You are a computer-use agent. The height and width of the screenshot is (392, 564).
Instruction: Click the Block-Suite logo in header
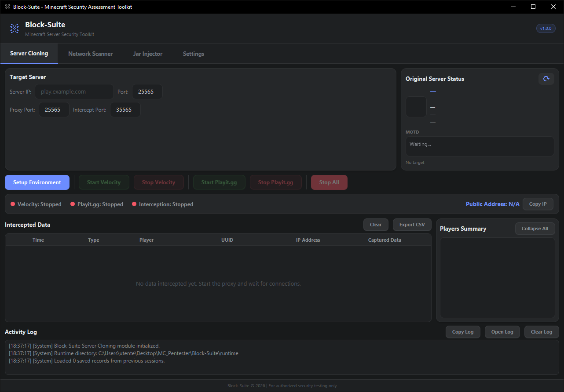coord(15,29)
